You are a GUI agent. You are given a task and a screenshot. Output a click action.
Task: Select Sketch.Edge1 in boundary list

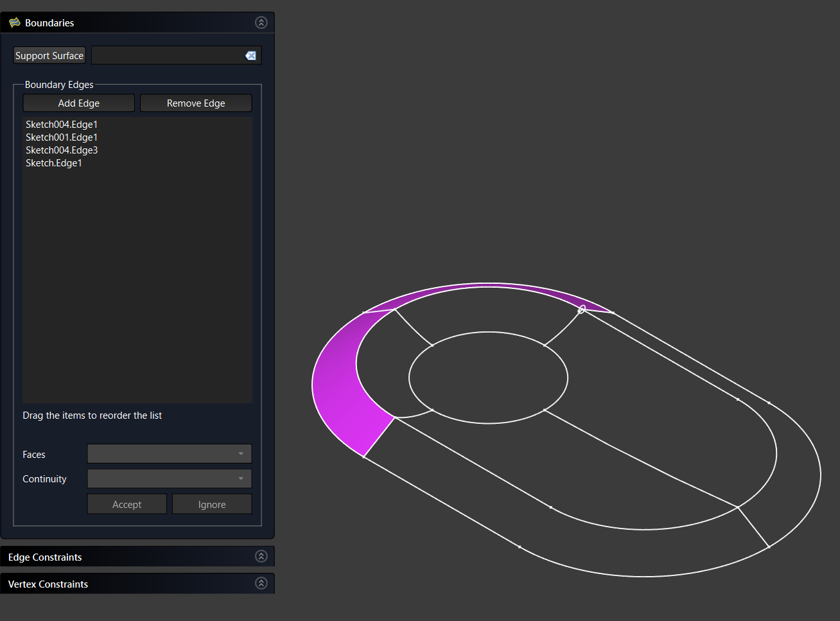pyautogui.click(x=54, y=163)
